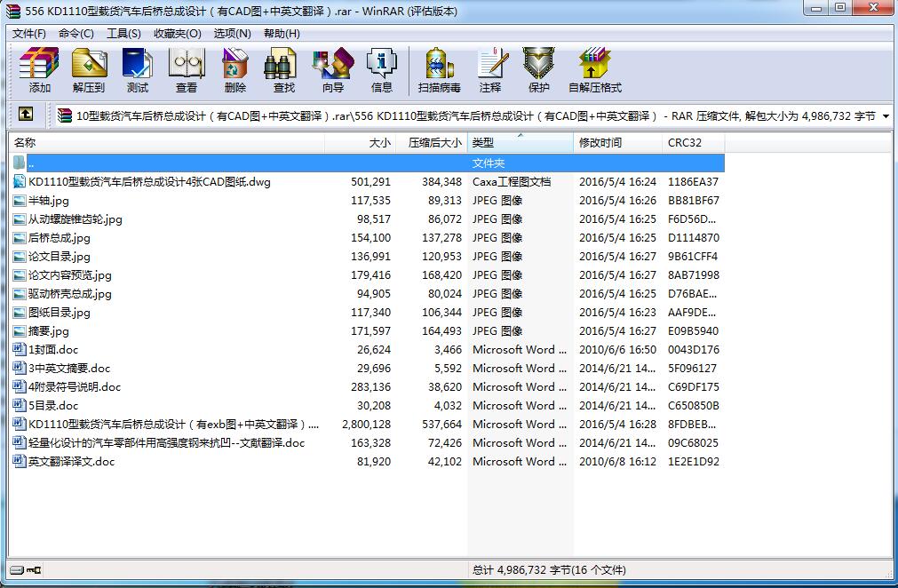The height and width of the screenshot is (588, 898).
Task: Click the up-one-level folder arrow icon
Action: [x=26, y=114]
